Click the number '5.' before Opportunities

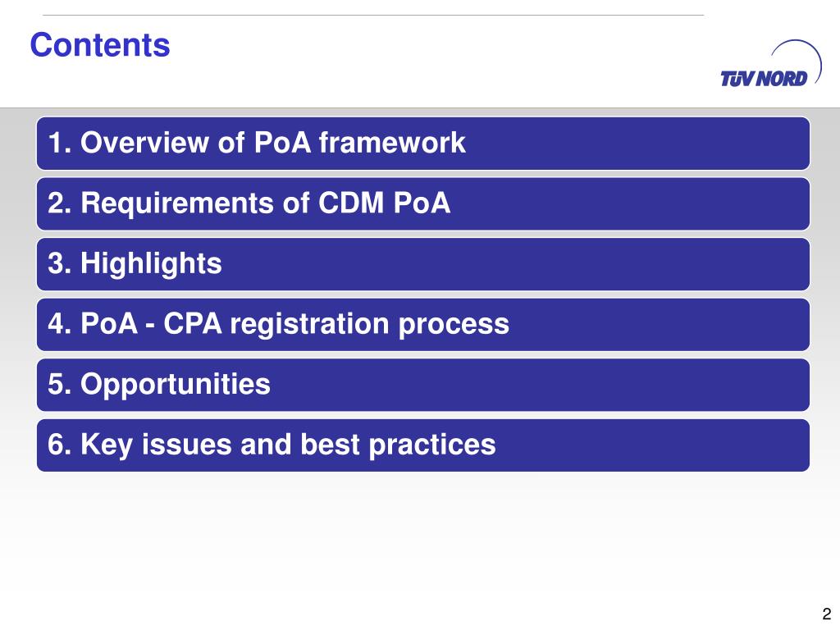point(59,384)
